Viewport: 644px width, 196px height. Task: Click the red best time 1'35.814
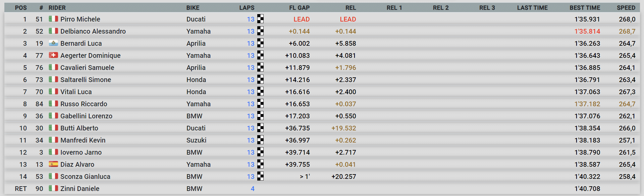(x=587, y=31)
